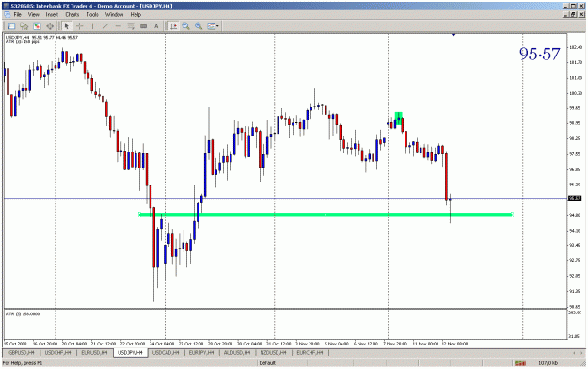The image size is (588, 369).
Task: Click the current price tag on the axis
Action: tap(575, 199)
